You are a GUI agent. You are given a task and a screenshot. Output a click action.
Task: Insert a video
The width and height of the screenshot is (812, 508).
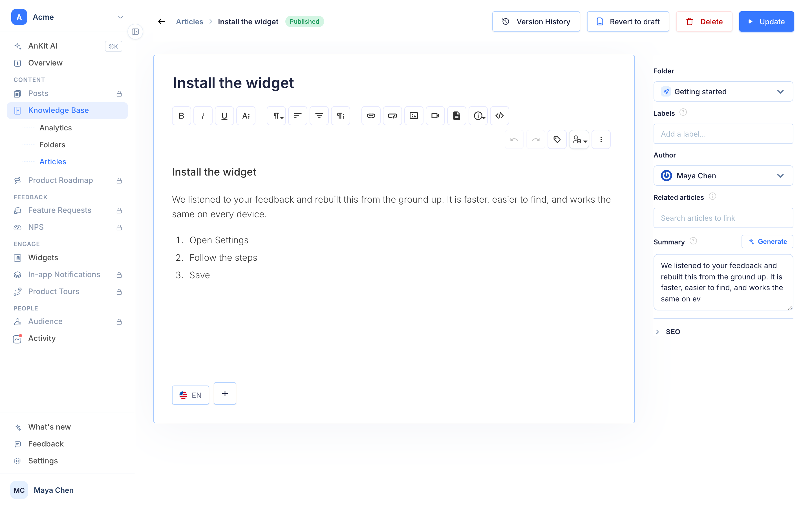click(x=435, y=116)
